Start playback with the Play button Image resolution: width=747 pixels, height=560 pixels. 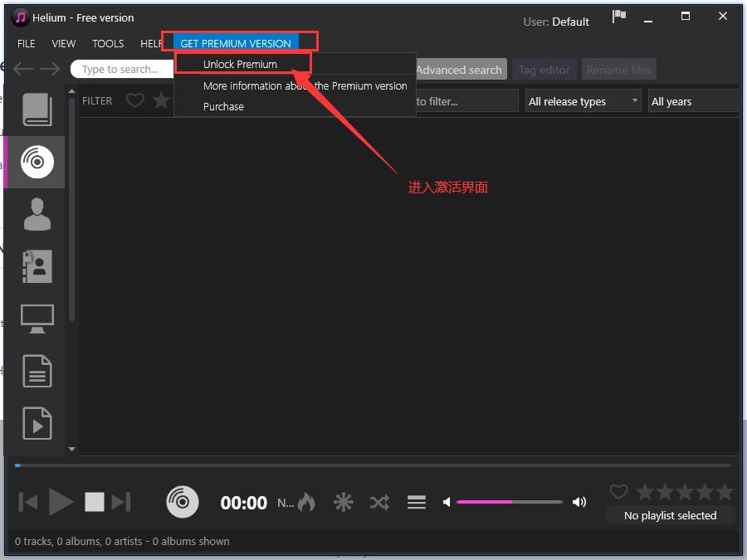[61, 502]
